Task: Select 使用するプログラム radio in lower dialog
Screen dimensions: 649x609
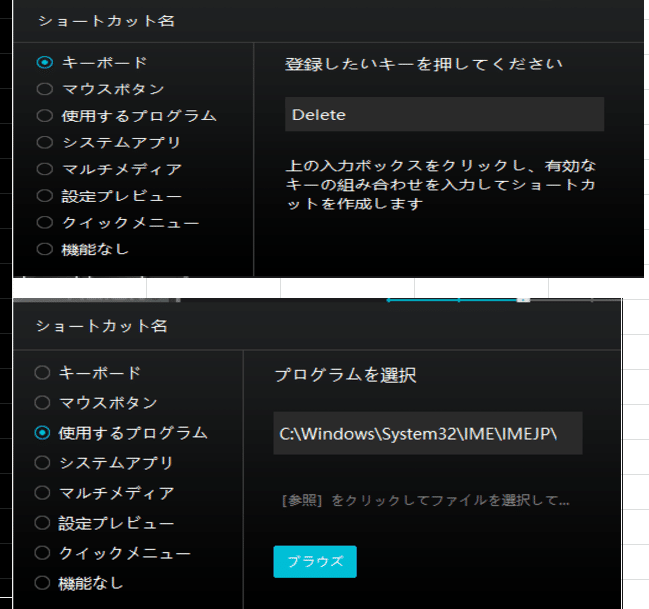Action: (x=42, y=433)
